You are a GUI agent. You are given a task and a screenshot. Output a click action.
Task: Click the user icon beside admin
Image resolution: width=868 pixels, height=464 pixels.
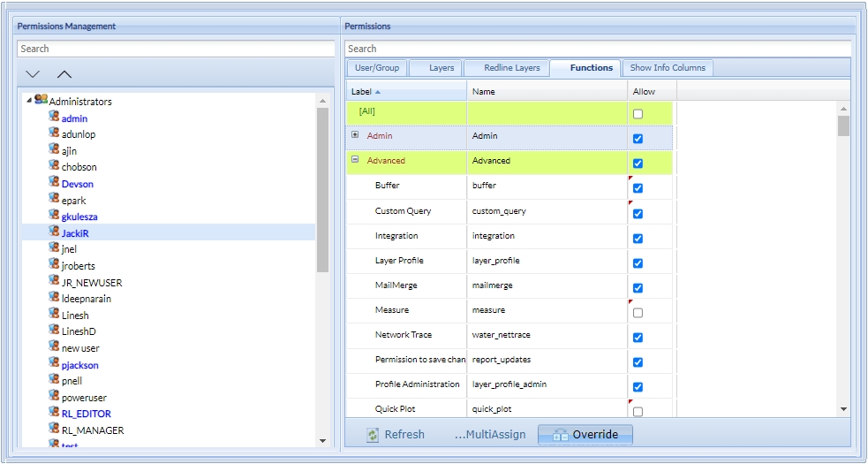pos(54,118)
